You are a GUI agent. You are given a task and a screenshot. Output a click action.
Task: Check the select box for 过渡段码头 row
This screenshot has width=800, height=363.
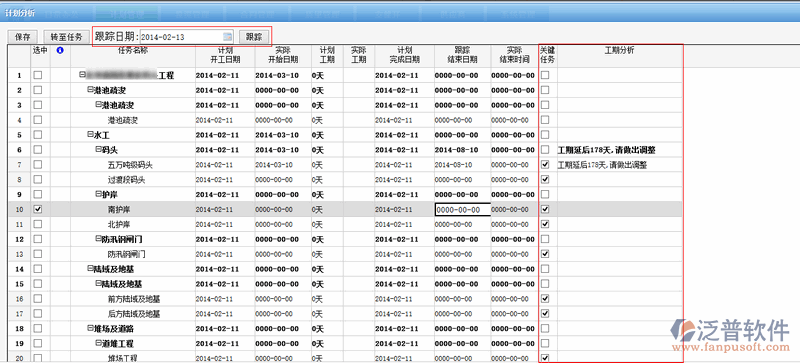tap(38, 179)
